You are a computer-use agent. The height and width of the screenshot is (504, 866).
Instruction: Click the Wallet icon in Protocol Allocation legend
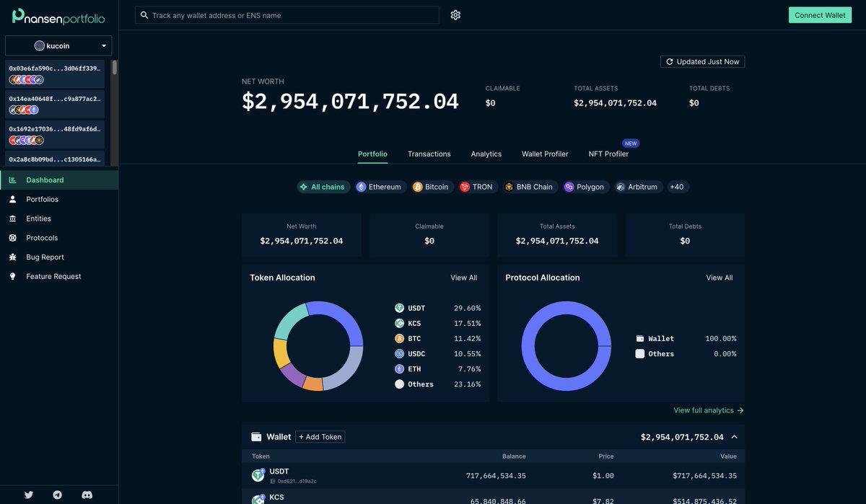pos(640,338)
